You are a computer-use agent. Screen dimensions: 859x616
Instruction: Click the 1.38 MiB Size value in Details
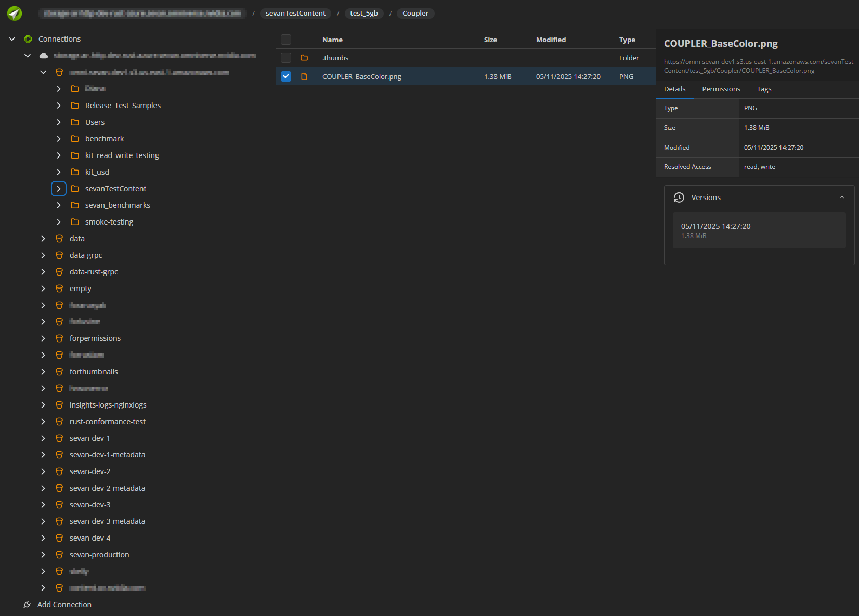pyautogui.click(x=757, y=128)
